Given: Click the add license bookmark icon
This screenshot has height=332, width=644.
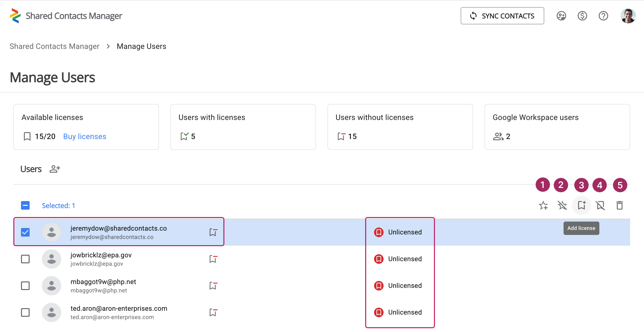Looking at the screenshot, I should click(581, 205).
